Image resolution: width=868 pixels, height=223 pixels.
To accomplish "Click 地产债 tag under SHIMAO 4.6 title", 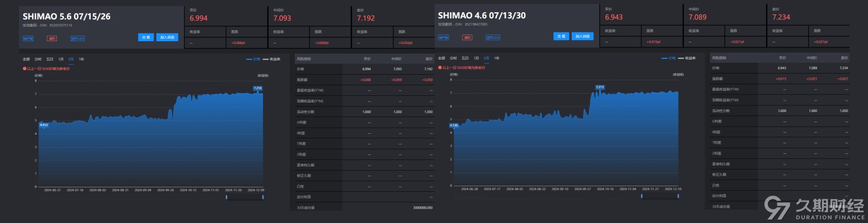I will (x=443, y=38).
